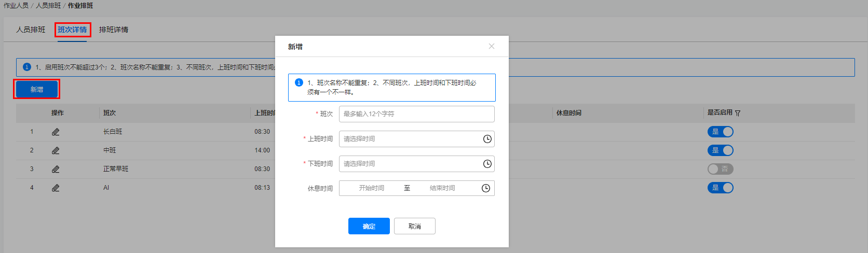Switch to 人员排班 tab
The width and height of the screenshot is (868, 253).
click(31, 30)
